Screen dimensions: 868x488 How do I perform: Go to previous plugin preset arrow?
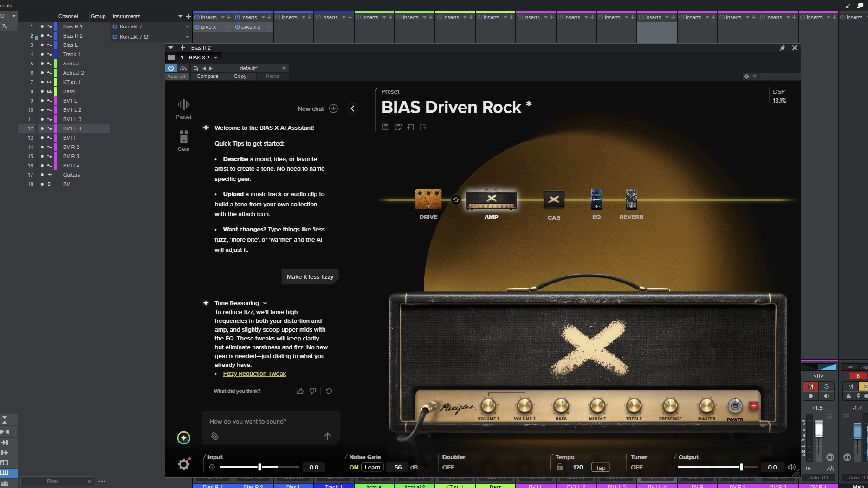click(x=204, y=68)
